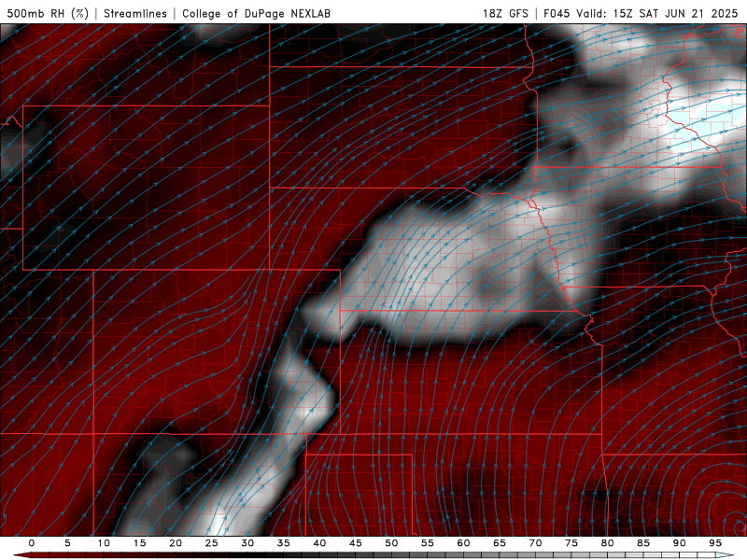The image size is (747, 560).
Task: Click the "45" value on the color scale
Action: (x=356, y=543)
